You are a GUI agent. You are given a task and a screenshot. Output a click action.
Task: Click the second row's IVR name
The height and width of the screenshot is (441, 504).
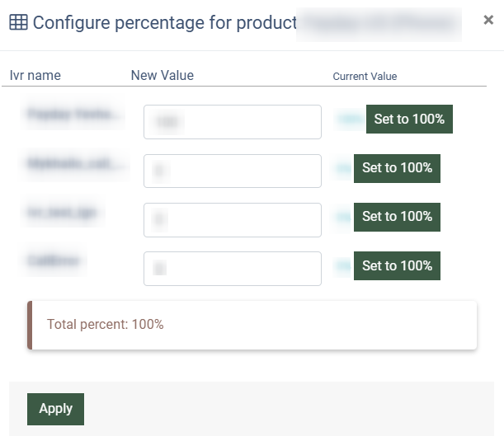click(x=77, y=164)
